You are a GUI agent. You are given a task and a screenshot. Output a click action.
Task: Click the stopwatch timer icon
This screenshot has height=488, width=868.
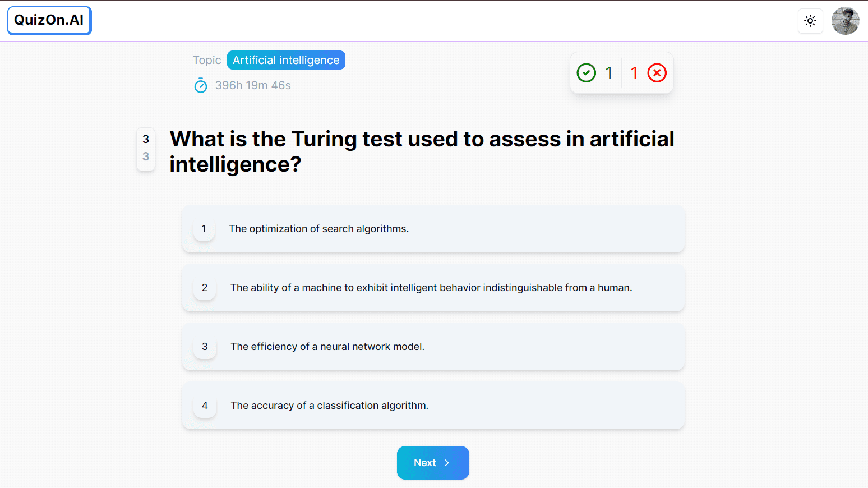click(x=201, y=85)
